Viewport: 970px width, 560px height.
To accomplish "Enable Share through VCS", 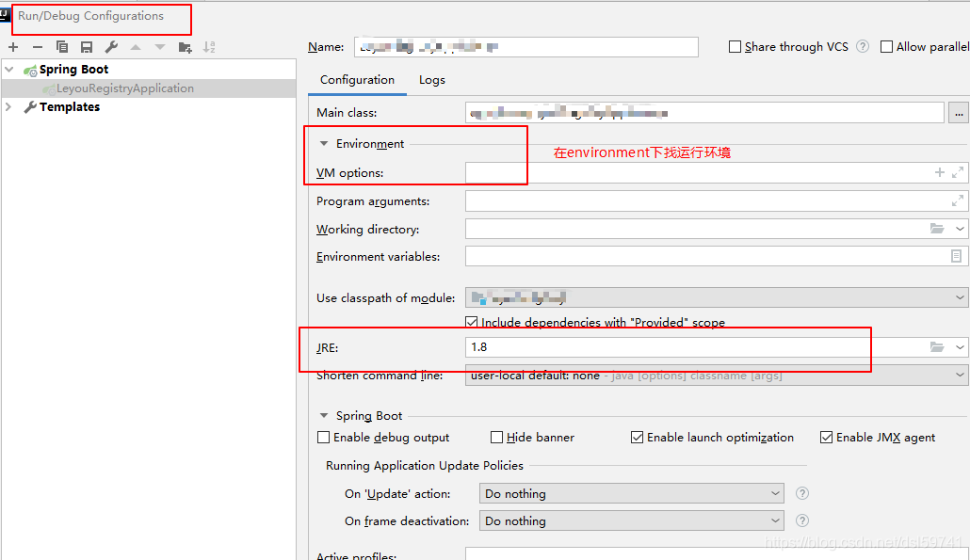I will click(x=734, y=46).
